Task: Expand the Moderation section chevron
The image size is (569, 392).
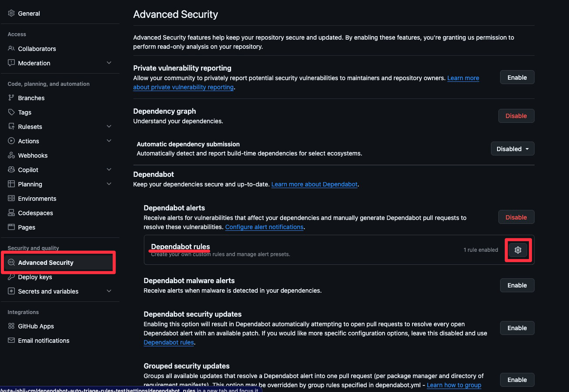Action: 109,63
